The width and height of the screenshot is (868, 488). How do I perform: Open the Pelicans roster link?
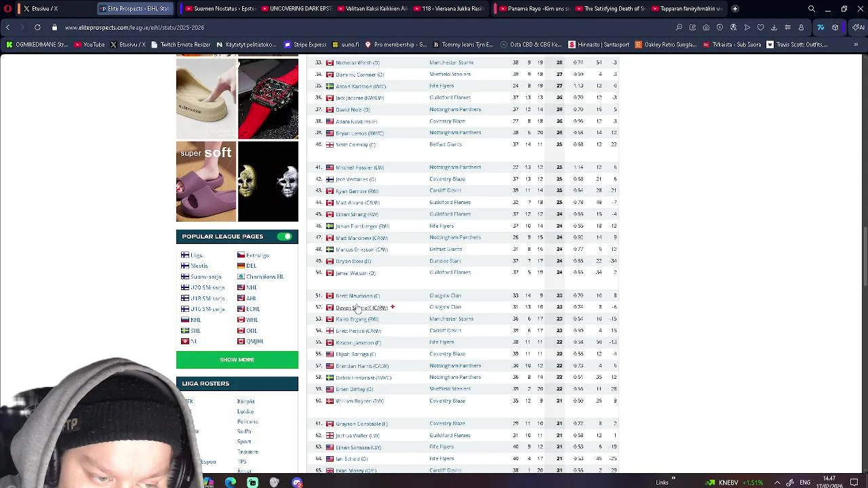click(x=248, y=422)
